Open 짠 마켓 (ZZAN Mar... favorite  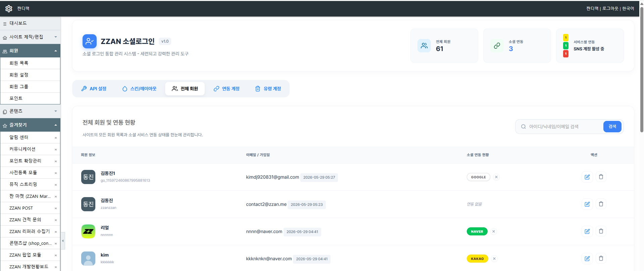[30, 196]
